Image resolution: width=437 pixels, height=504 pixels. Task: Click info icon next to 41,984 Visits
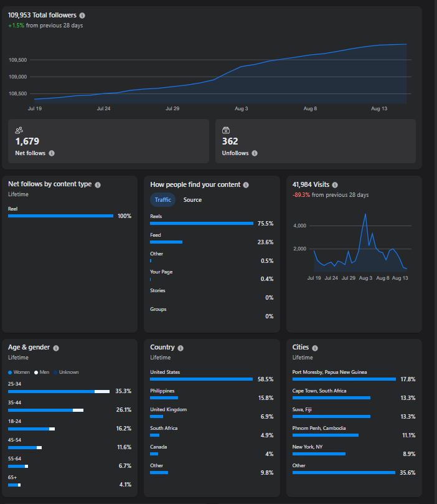tap(335, 185)
